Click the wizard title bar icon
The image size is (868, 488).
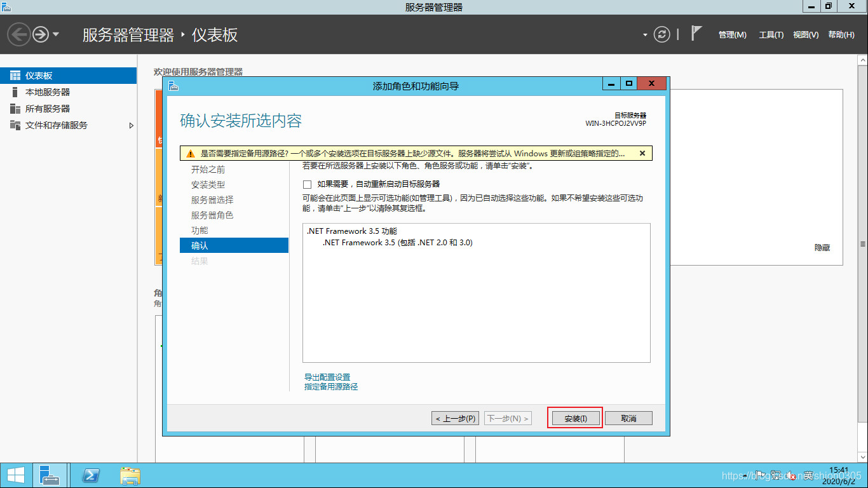pos(173,86)
